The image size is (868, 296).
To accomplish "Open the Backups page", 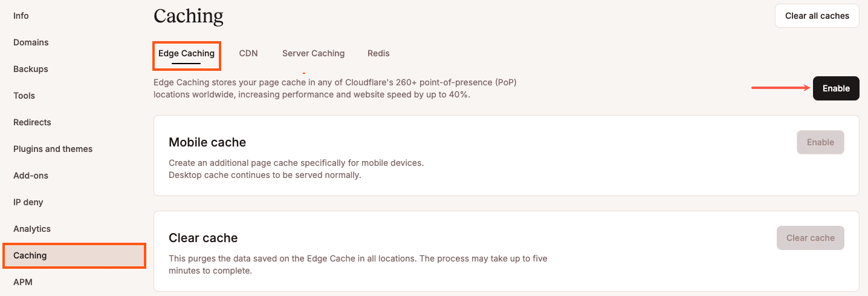I will coord(31,69).
